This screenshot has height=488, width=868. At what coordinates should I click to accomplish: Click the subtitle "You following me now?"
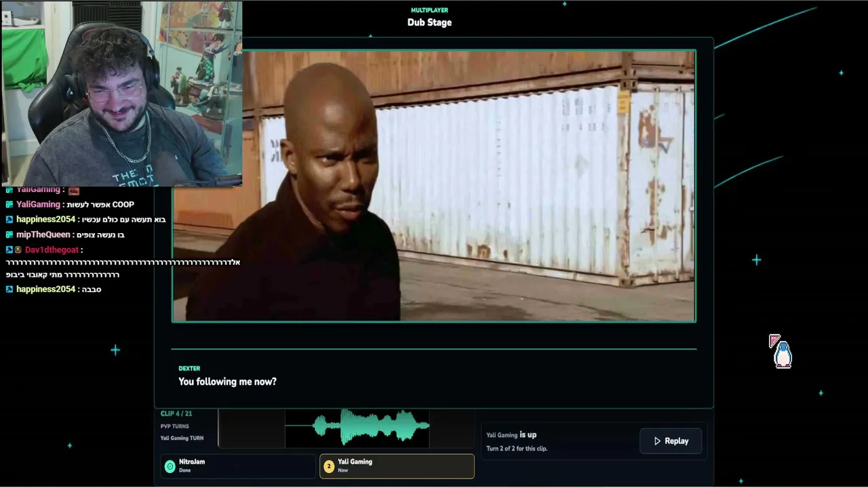[x=227, y=382]
